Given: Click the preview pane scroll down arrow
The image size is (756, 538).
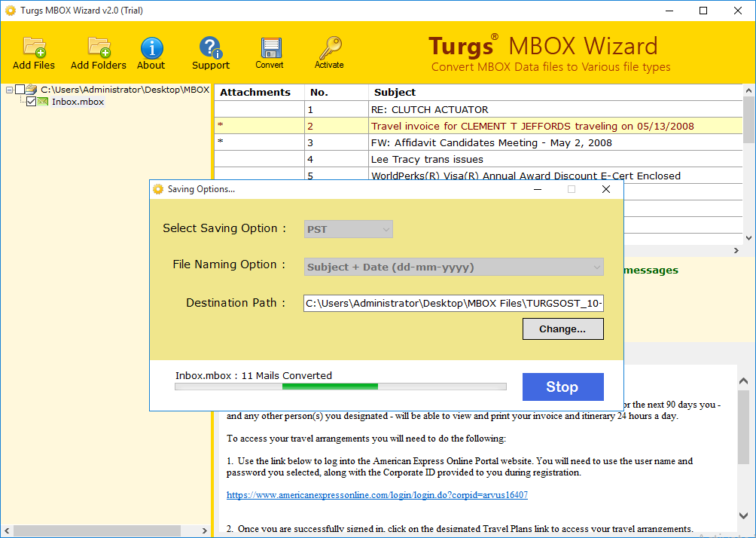Looking at the screenshot, I should (x=743, y=515).
